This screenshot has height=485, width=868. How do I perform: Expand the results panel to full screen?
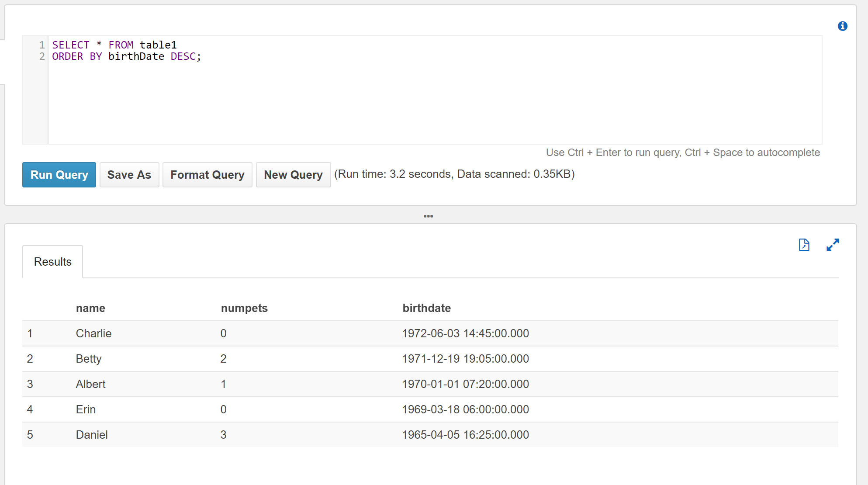coord(833,245)
